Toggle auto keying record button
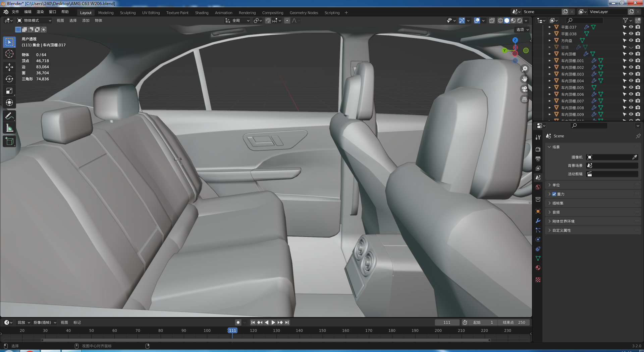The width and height of the screenshot is (644, 352). (238, 322)
